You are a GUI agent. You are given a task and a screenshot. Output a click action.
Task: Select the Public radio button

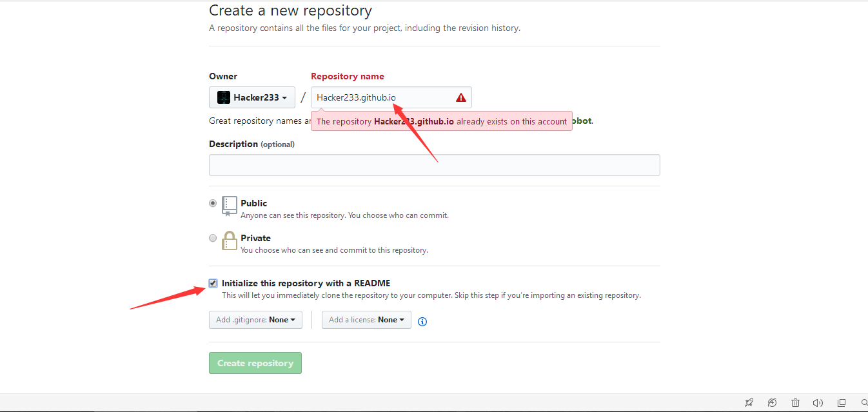tap(213, 203)
